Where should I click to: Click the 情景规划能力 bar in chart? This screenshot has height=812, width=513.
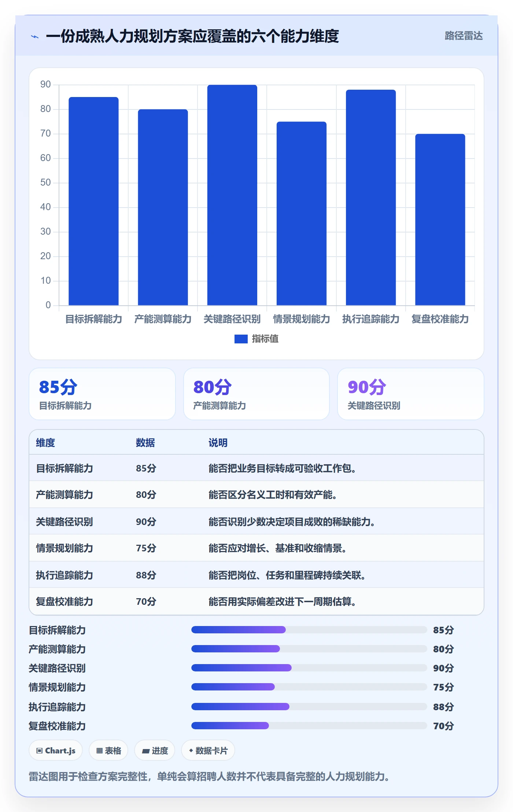pyautogui.click(x=301, y=213)
